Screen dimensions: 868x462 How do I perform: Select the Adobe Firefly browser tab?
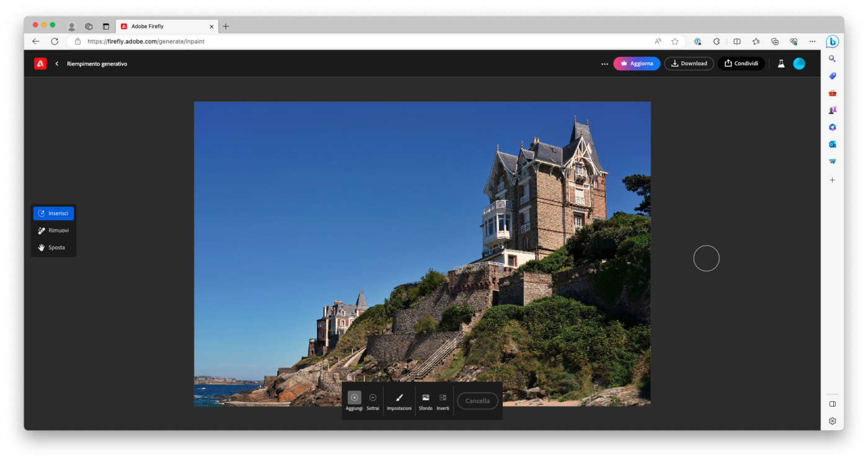[x=166, y=27]
